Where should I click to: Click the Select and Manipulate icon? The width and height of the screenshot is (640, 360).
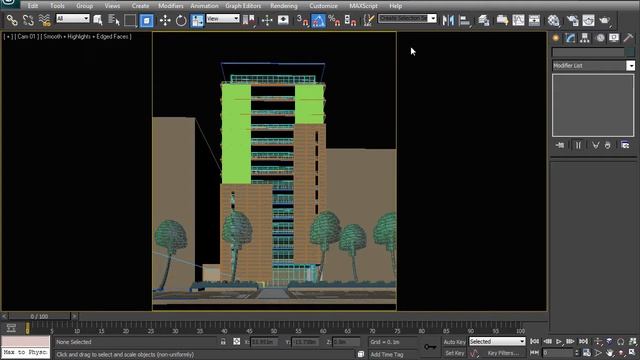point(267,20)
